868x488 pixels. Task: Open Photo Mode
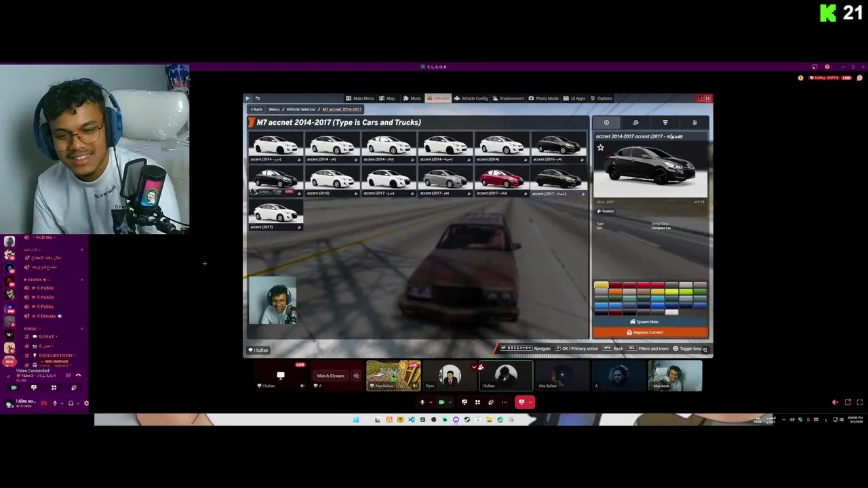click(x=543, y=98)
